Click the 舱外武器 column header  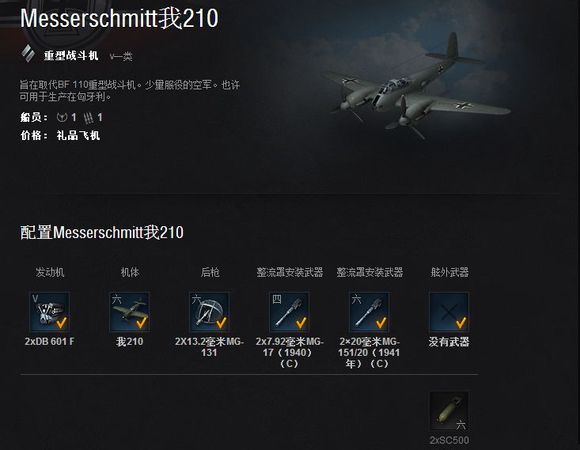(x=449, y=273)
